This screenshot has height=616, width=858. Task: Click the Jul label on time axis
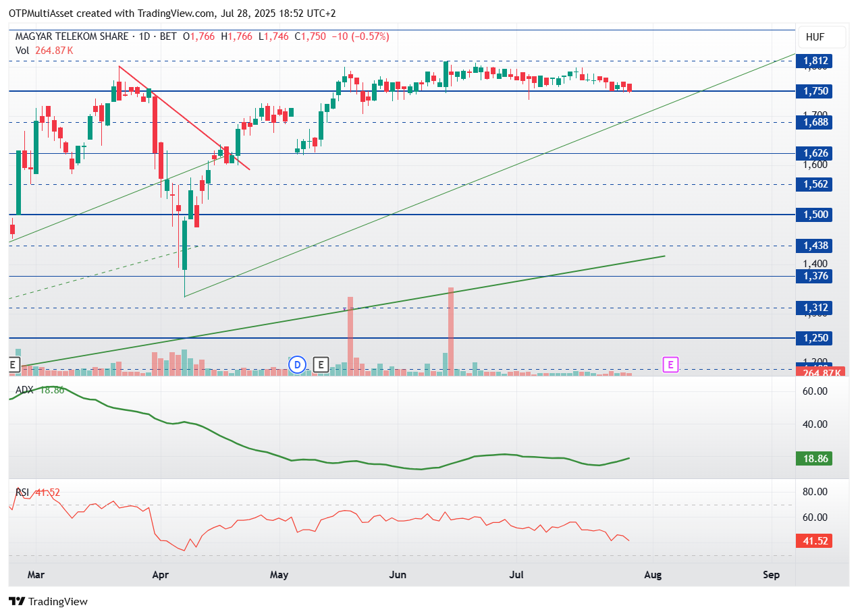pos(516,575)
